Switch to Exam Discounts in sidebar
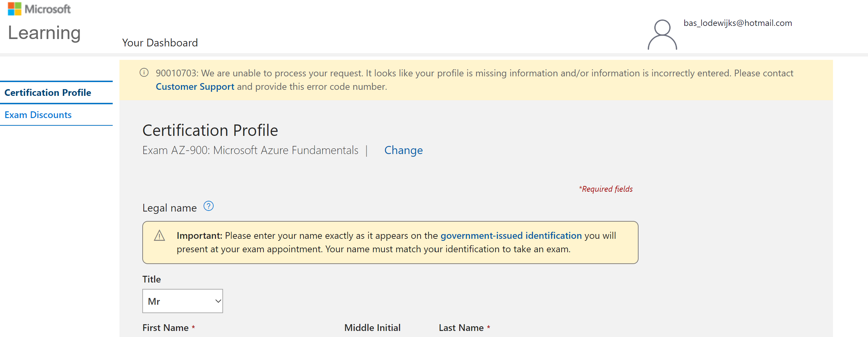Viewport: 868px width, 337px height. click(x=38, y=115)
